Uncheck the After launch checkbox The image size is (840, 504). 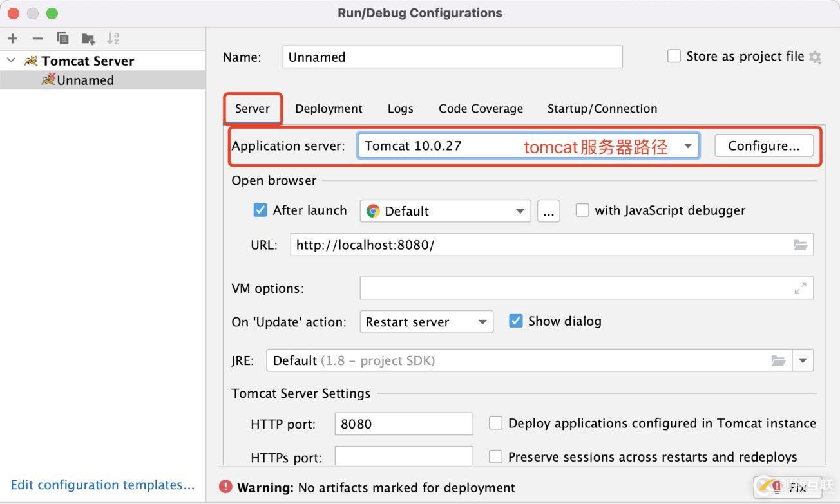[x=260, y=210]
